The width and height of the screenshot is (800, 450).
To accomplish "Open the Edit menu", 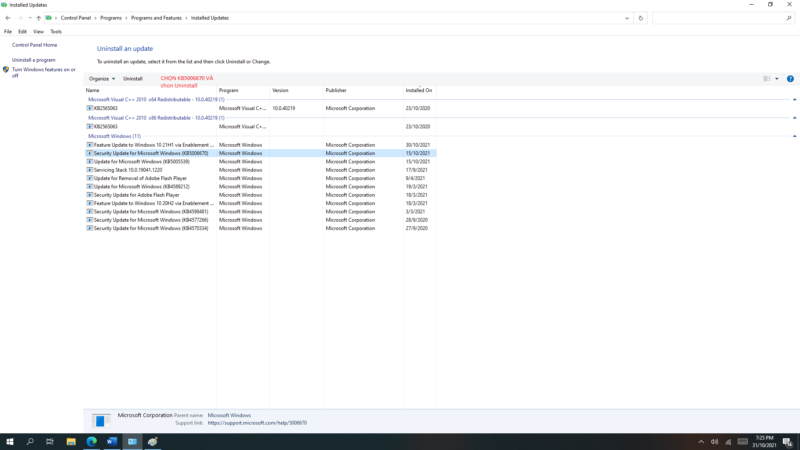I will pos(22,32).
